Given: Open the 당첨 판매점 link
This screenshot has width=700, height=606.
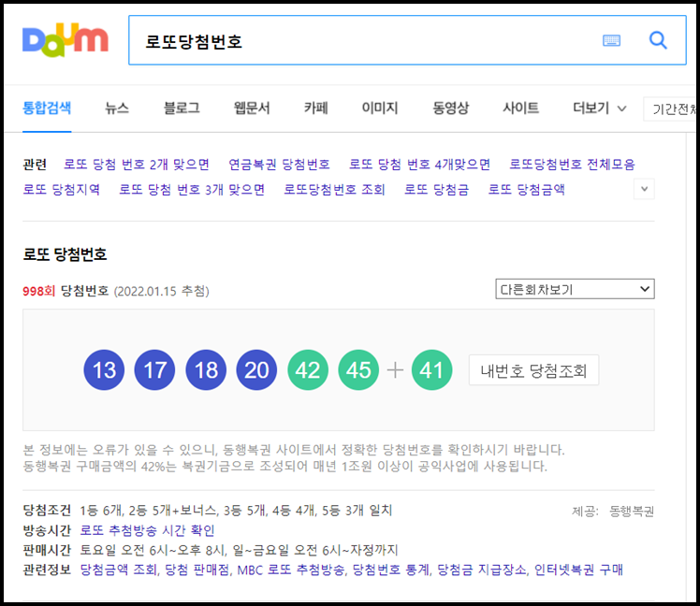Looking at the screenshot, I should 197,570.
